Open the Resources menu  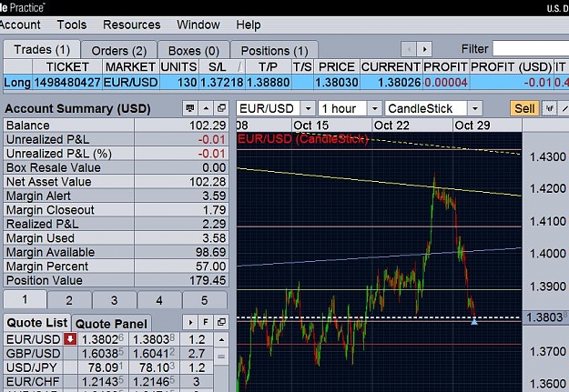click(132, 25)
